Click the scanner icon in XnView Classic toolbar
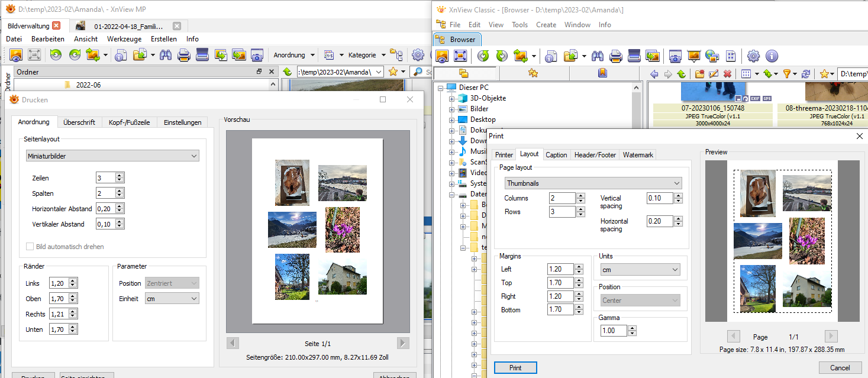Screen dimensions: 868x378 [634, 56]
